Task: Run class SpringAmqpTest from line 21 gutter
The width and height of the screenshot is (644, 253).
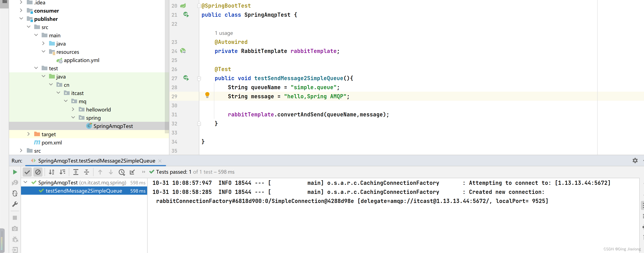Action: point(186,14)
